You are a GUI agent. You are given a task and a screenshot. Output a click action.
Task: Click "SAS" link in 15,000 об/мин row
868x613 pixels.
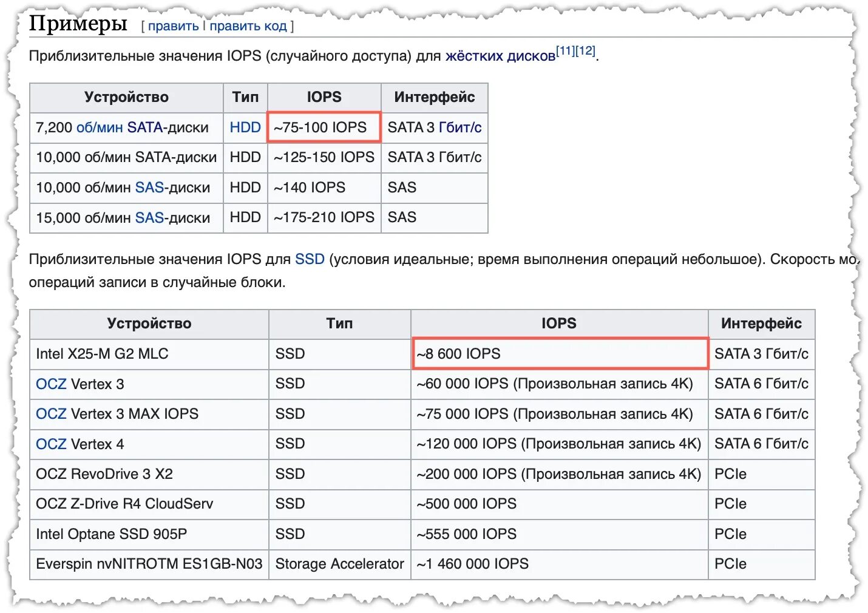coord(151,217)
